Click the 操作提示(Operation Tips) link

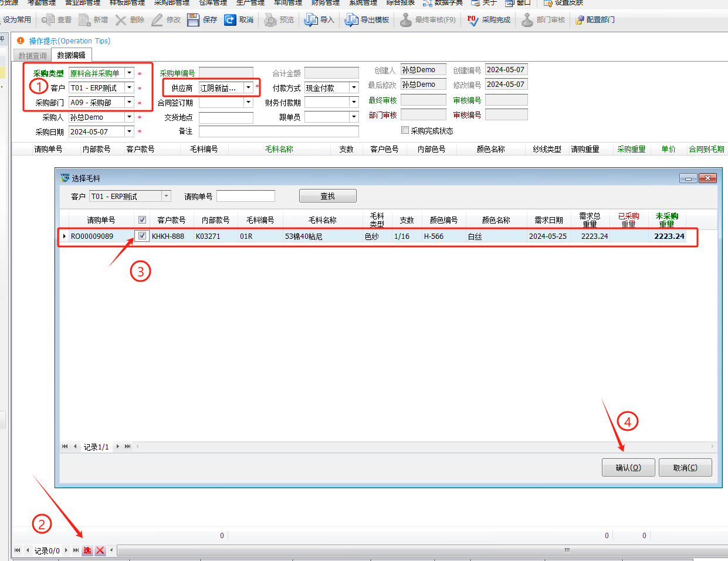70,40
